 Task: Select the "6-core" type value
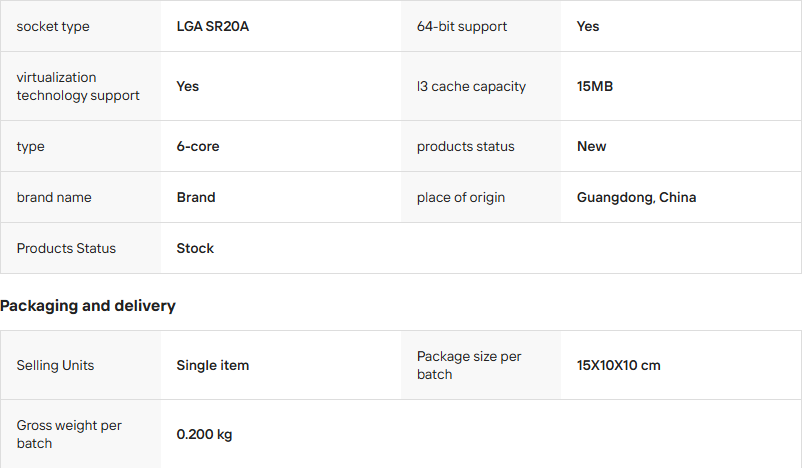(x=198, y=146)
